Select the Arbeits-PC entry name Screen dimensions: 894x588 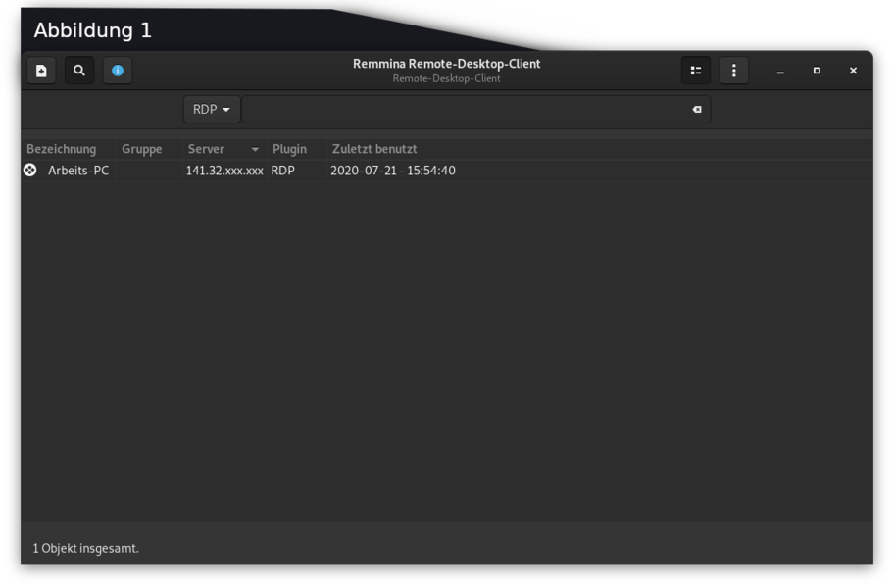tap(78, 171)
